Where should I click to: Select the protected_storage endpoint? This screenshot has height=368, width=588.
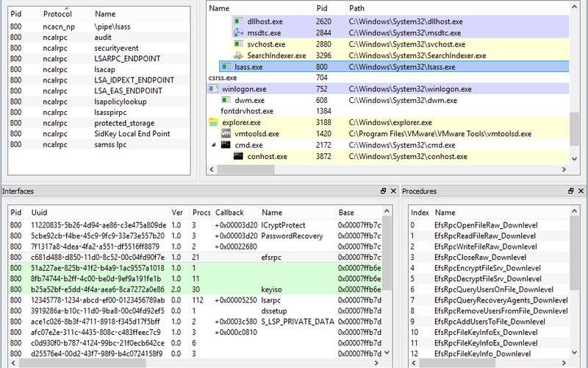click(99, 123)
